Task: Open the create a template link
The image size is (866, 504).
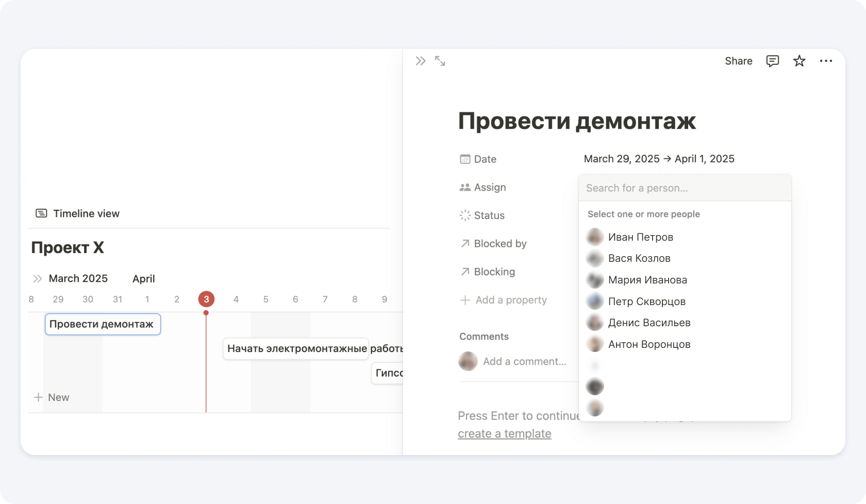Action: click(x=504, y=434)
